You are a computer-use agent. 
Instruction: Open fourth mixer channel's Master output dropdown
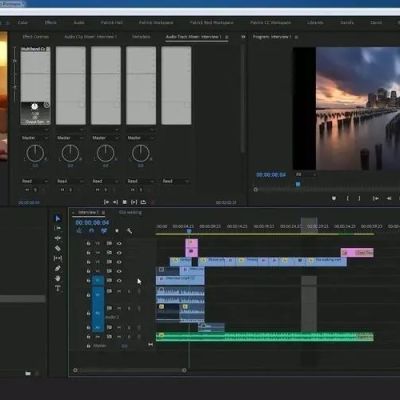click(x=141, y=138)
